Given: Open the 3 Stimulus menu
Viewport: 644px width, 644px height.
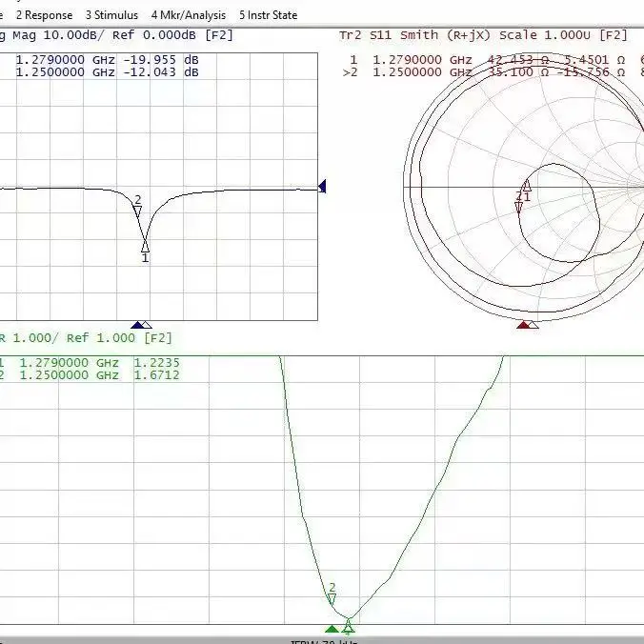Looking at the screenshot, I should [x=111, y=15].
